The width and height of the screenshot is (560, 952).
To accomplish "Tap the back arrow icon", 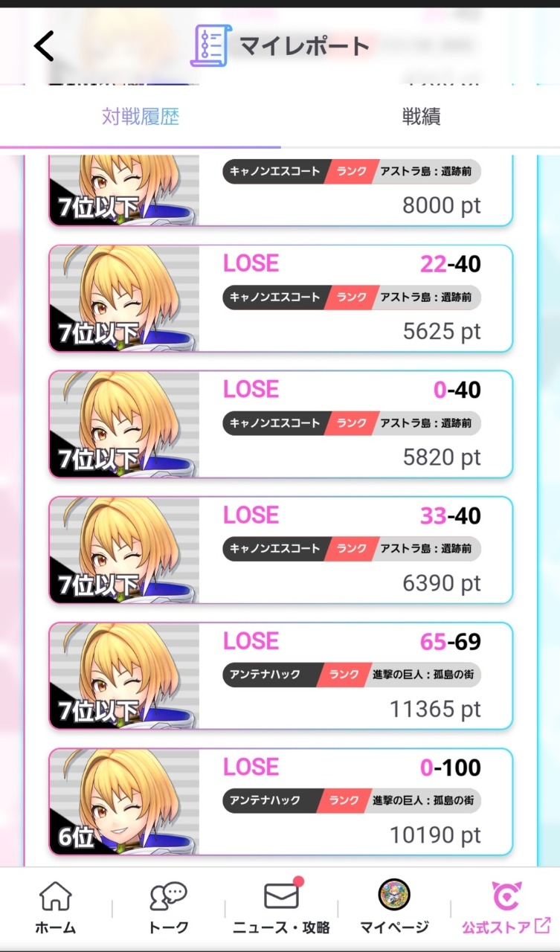I will [44, 46].
